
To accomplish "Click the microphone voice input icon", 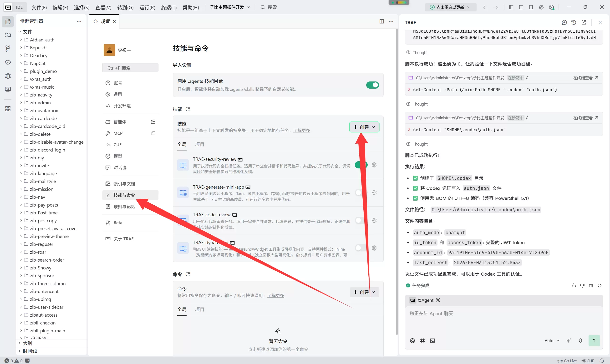I will [x=580, y=340].
